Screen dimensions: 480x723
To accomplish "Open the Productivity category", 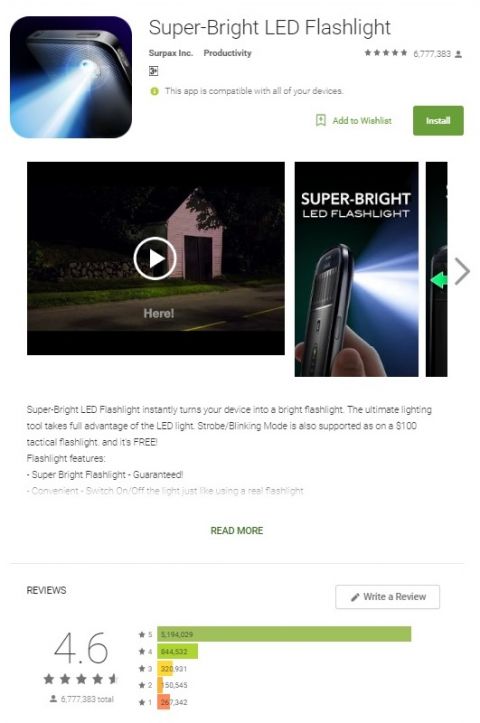I will click(227, 53).
